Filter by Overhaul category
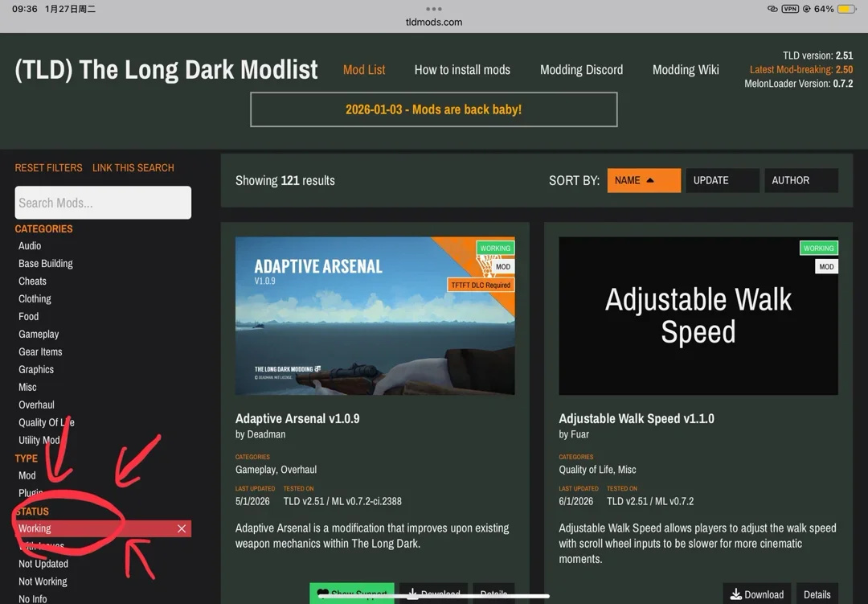 [36, 405]
